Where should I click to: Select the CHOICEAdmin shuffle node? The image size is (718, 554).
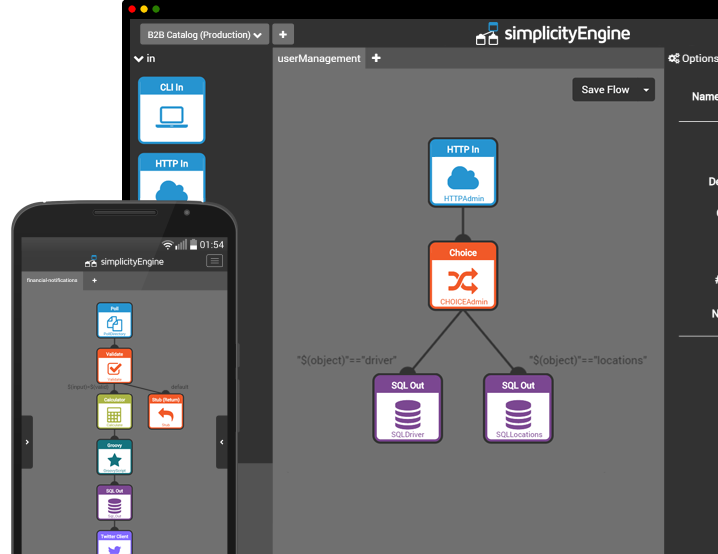click(462, 275)
